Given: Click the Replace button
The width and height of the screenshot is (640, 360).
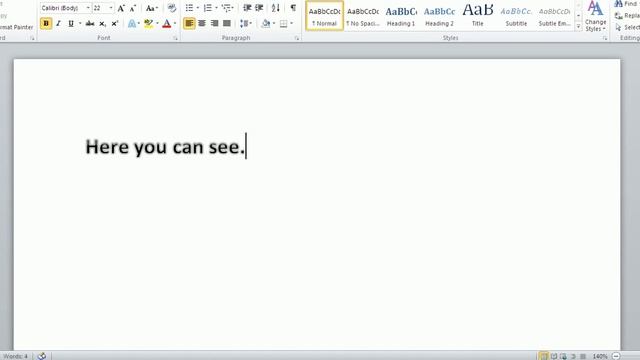Looking at the screenshot, I should pyautogui.click(x=627, y=16).
